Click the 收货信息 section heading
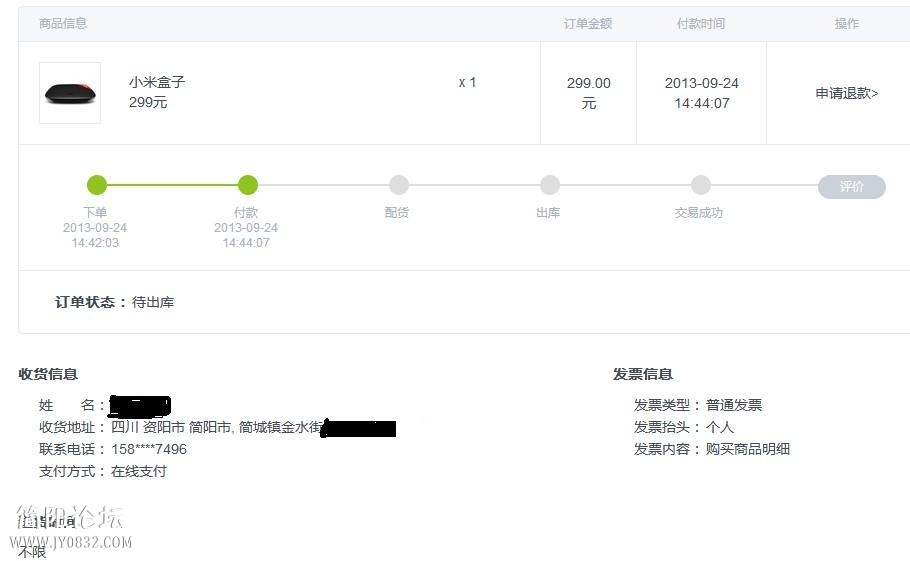Viewport: 910px width, 561px height. [x=48, y=374]
